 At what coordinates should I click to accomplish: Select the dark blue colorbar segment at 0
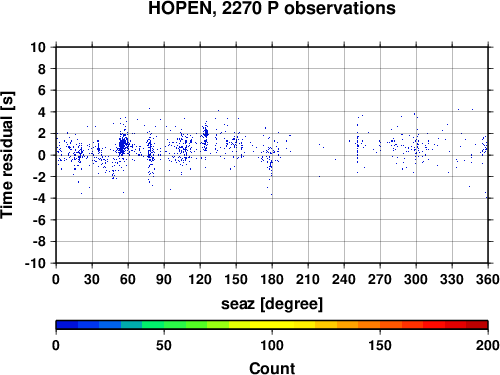(x=67, y=325)
